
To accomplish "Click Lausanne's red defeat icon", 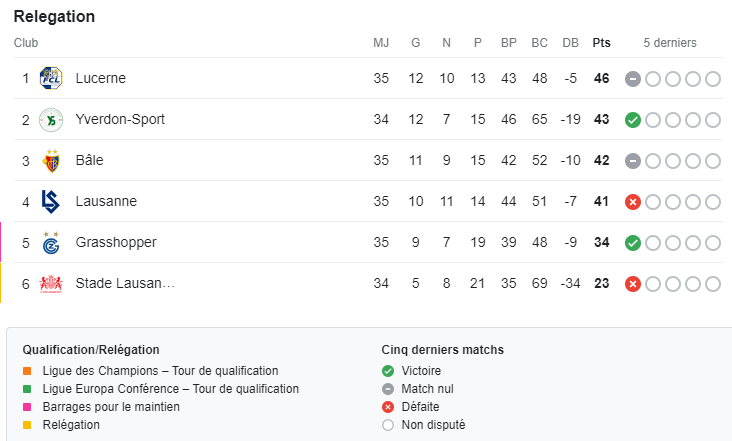I will [x=633, y=202].
